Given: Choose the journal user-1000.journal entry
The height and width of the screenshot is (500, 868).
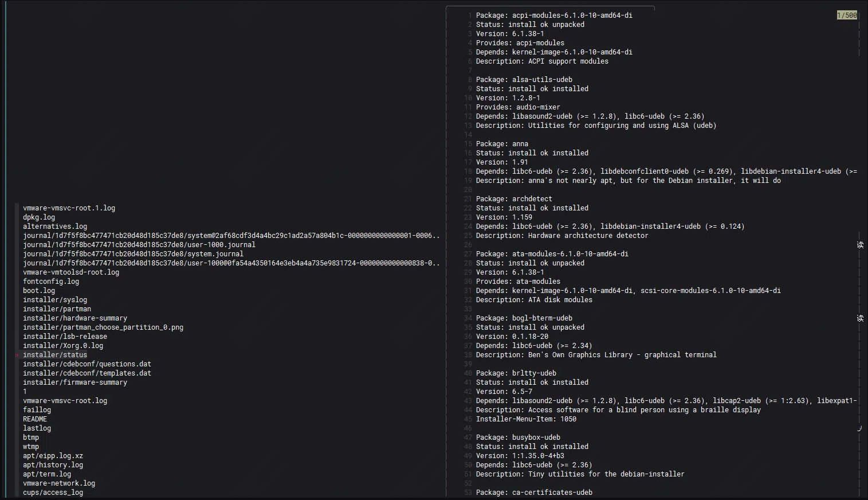Looking at the screenshot, I should click(x=139, y=245).
